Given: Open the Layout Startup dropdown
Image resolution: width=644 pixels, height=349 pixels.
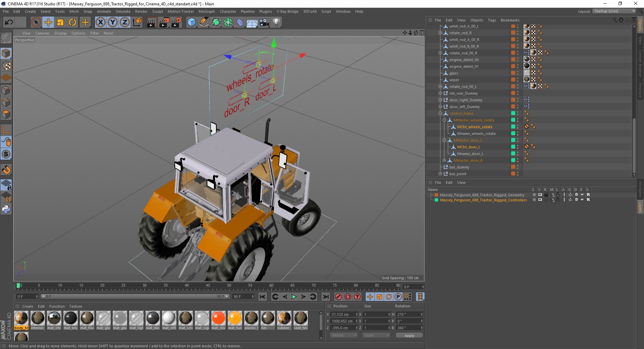Looking at the screenshot, I should (614, 11).
